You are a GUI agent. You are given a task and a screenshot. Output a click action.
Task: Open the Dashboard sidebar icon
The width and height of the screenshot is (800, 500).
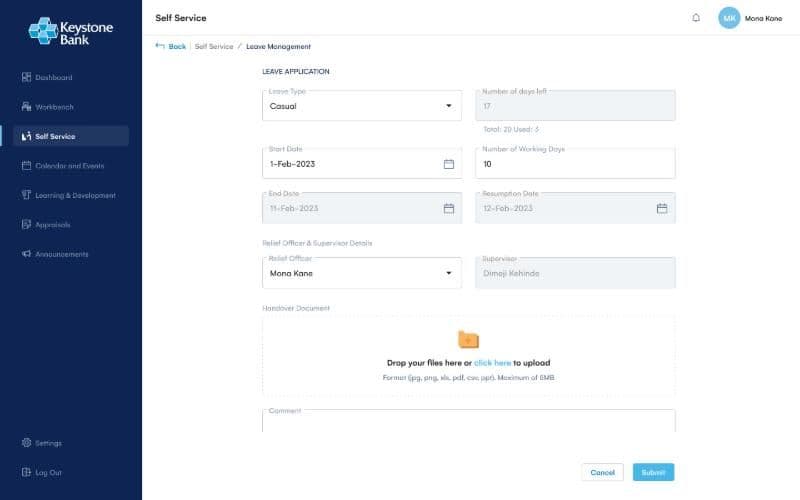[27, 77]
